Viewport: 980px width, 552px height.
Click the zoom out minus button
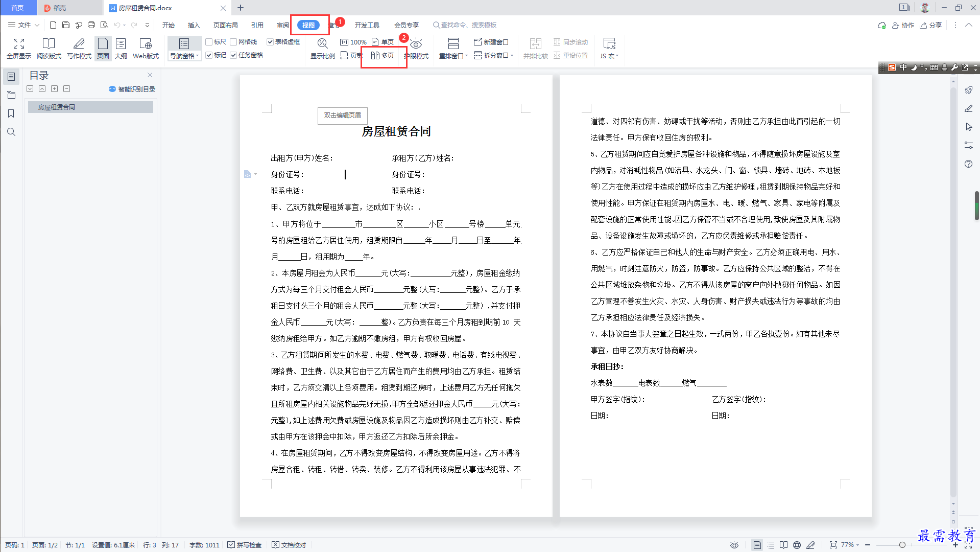tap(868, 545)
